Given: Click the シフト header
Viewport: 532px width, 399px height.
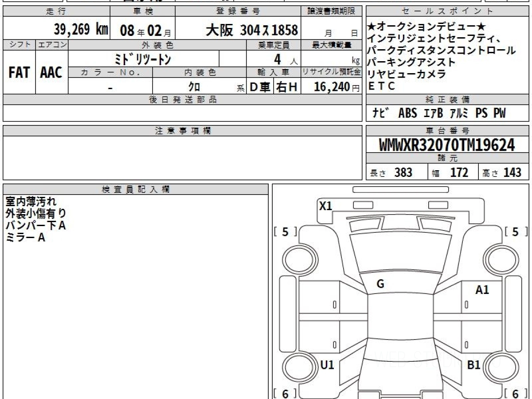Looking at the screenshot, I should click(x=19, y=44).
